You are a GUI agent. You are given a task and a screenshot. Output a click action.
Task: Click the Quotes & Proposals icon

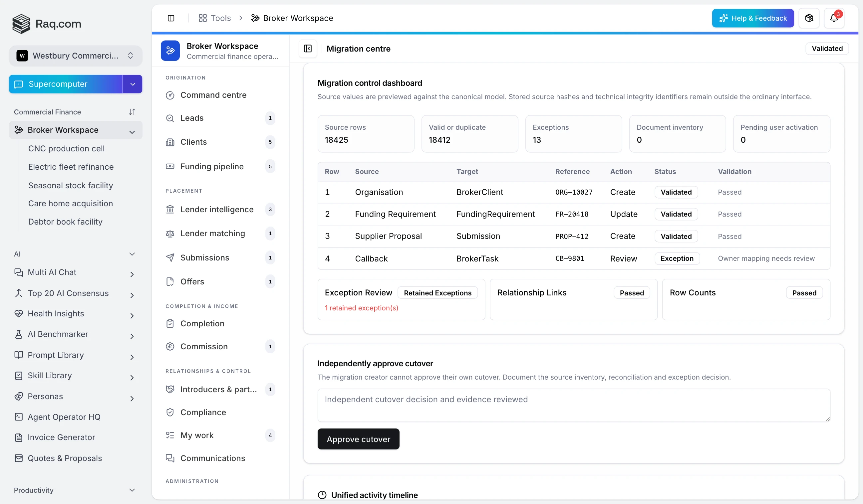click(19, 458)
